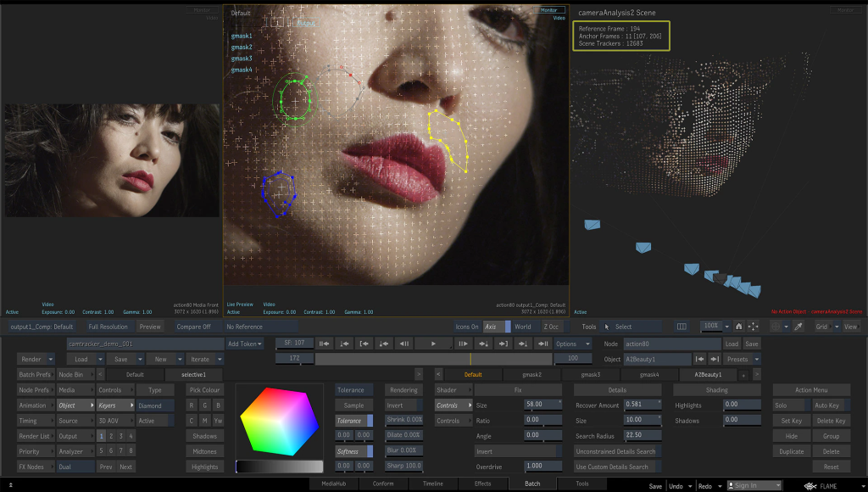Pick a colour with the eyedropper icon
Viewport: 868px width, 492px height.
798,327
